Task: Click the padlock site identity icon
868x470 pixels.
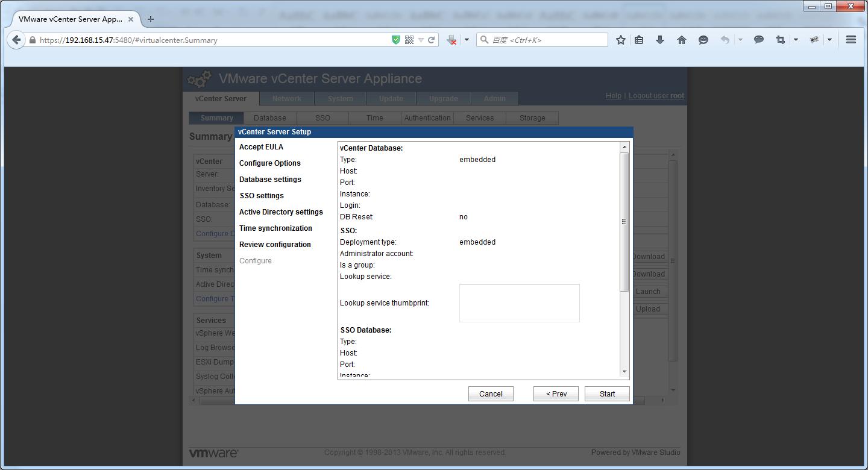Action: click(x=33, y=40)
